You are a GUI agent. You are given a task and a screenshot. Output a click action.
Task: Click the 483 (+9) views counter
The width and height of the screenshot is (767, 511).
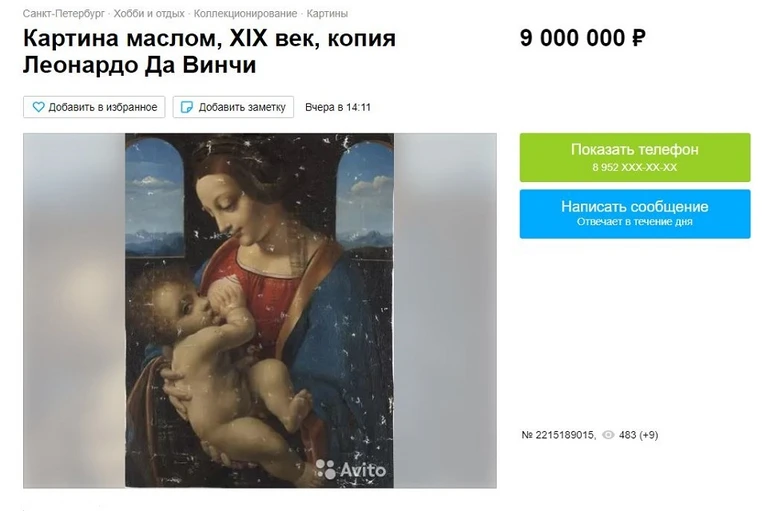point(638,435)
